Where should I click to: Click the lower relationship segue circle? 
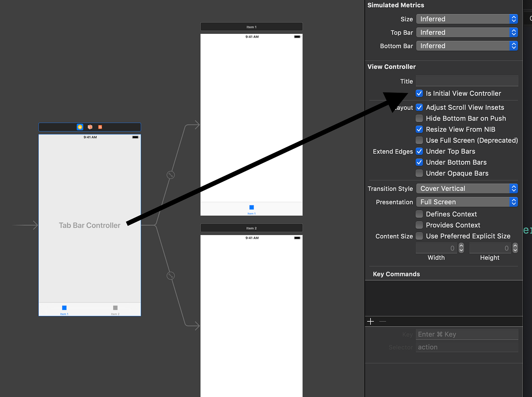click(x=170, y=276)
